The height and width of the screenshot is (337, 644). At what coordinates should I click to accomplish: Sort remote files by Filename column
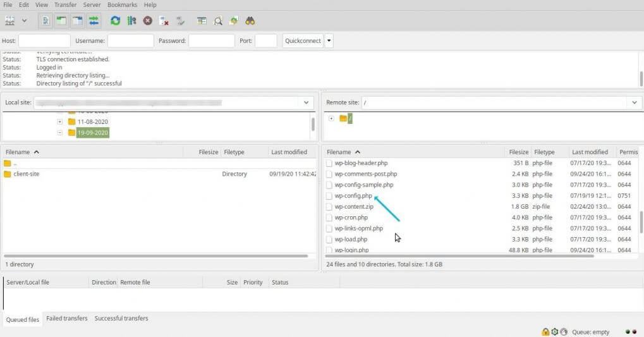click(414, 152)
